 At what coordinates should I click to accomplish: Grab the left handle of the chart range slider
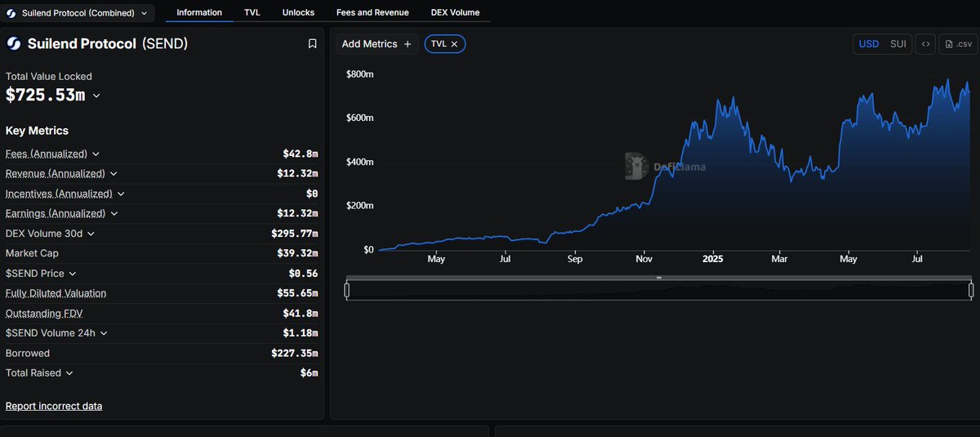click(347, 290)
